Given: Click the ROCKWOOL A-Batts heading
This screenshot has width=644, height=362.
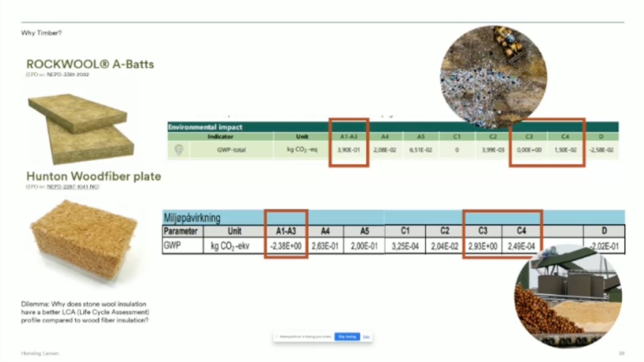Looking at the screenshot, I should tap(90, 64).
